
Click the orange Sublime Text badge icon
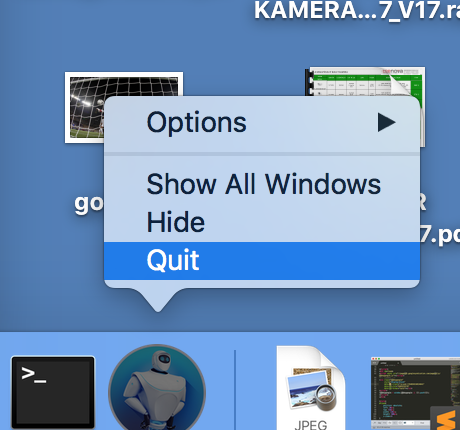(446, 418)
